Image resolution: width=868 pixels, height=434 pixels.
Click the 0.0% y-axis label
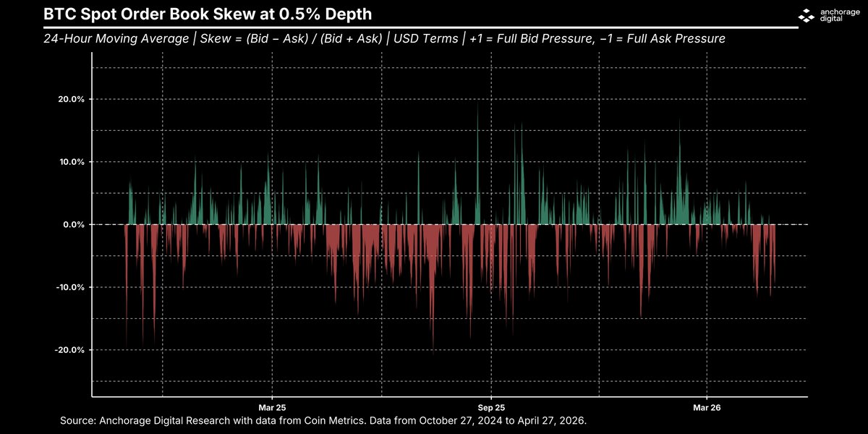click(x=72, y=224)
